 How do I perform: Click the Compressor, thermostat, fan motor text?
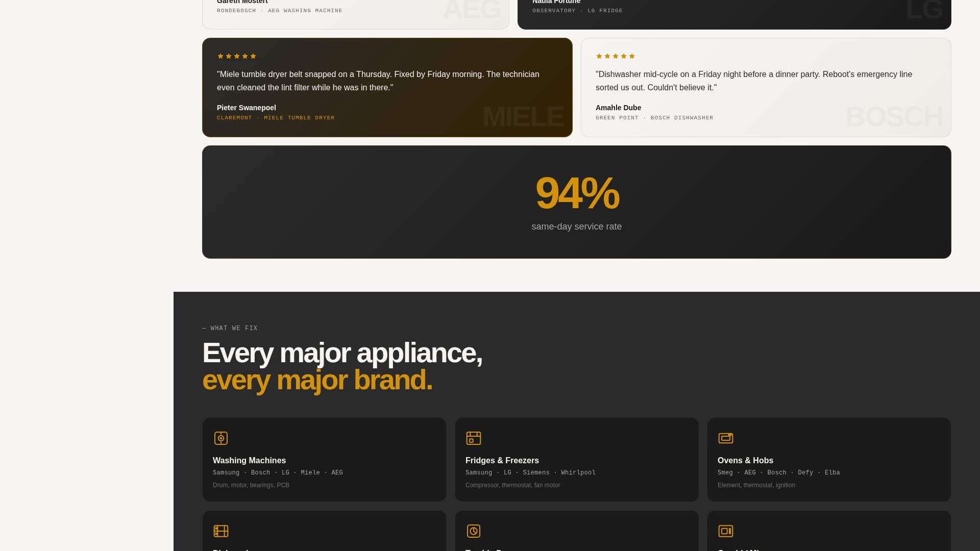click(512, 485)
